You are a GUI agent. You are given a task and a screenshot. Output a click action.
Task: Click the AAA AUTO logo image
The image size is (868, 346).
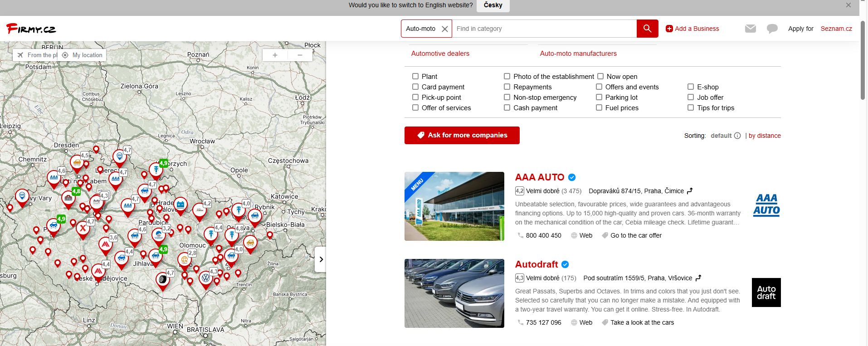[x=766, y=205]
